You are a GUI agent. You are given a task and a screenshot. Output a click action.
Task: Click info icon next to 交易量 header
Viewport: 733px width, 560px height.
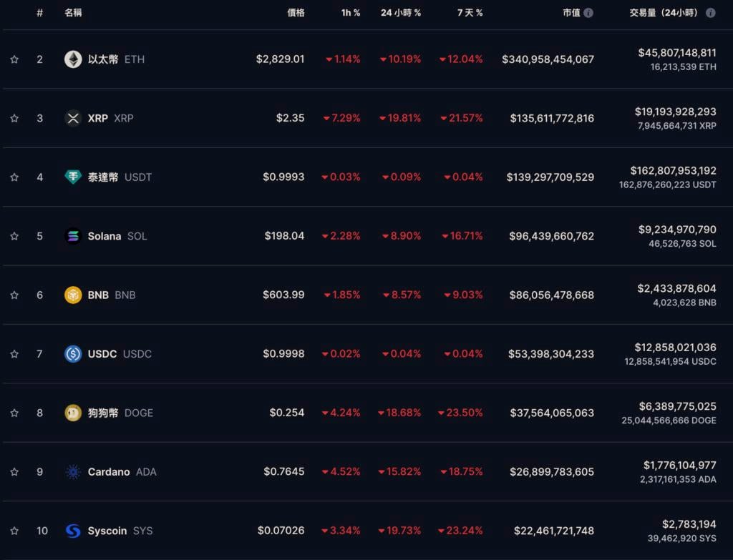click(710, 13)
